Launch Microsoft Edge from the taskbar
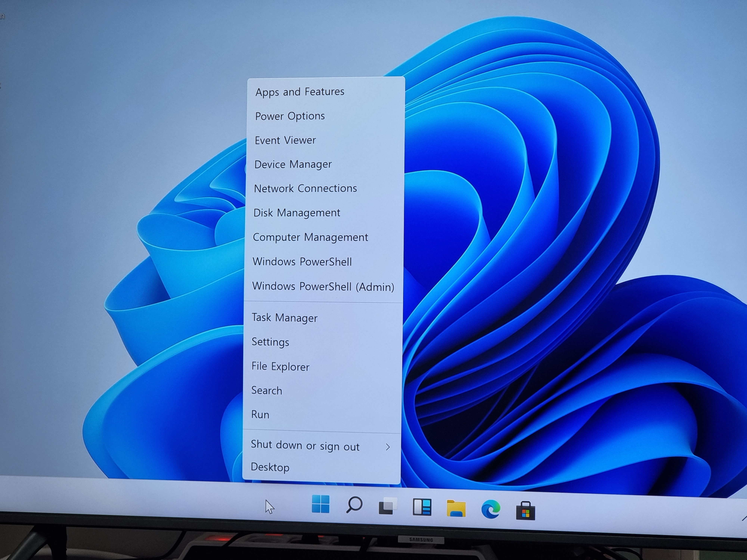Screen dimensions: 747x560 tap(491, 509)
